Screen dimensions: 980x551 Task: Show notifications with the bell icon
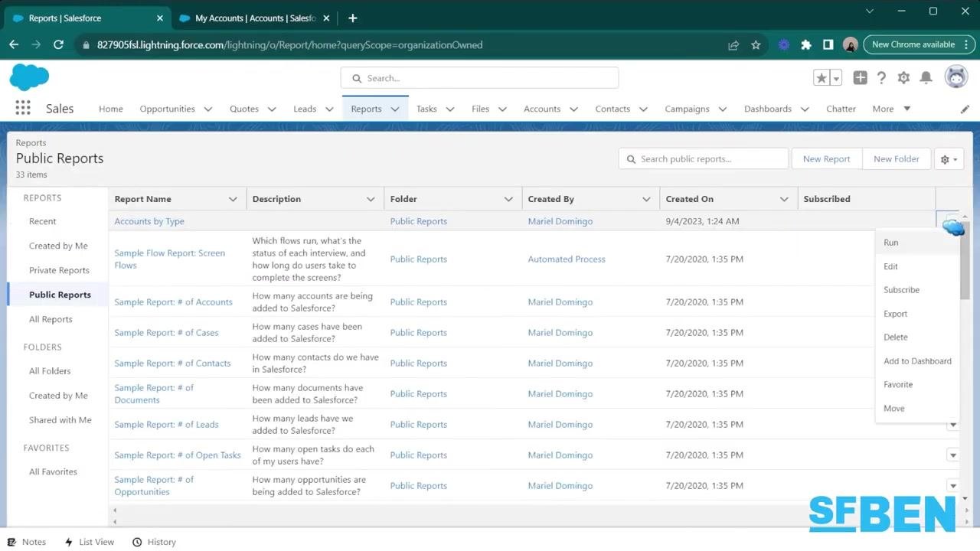[x=926, y=78]
